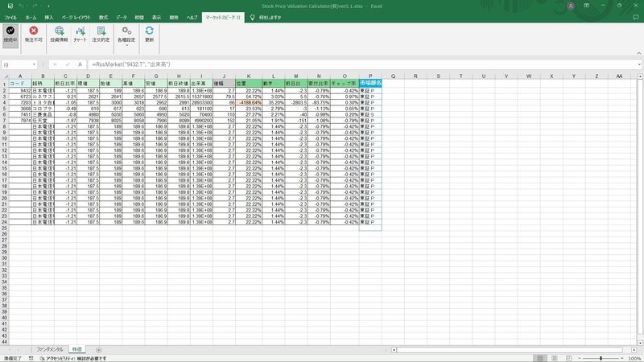Switch to Normal view
The height and width of the screenshot is (362, 644).
click(x=540, y=358)
